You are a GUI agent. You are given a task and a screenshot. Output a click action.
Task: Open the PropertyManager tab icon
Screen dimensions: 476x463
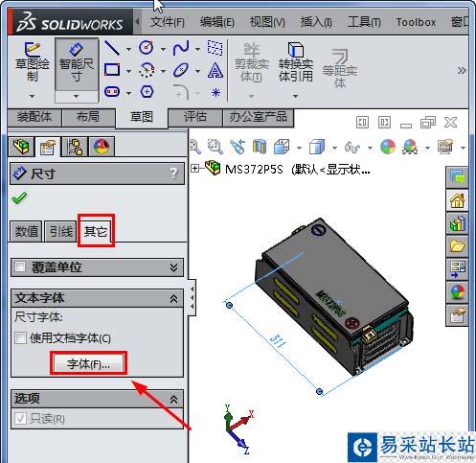pos(48,147)
